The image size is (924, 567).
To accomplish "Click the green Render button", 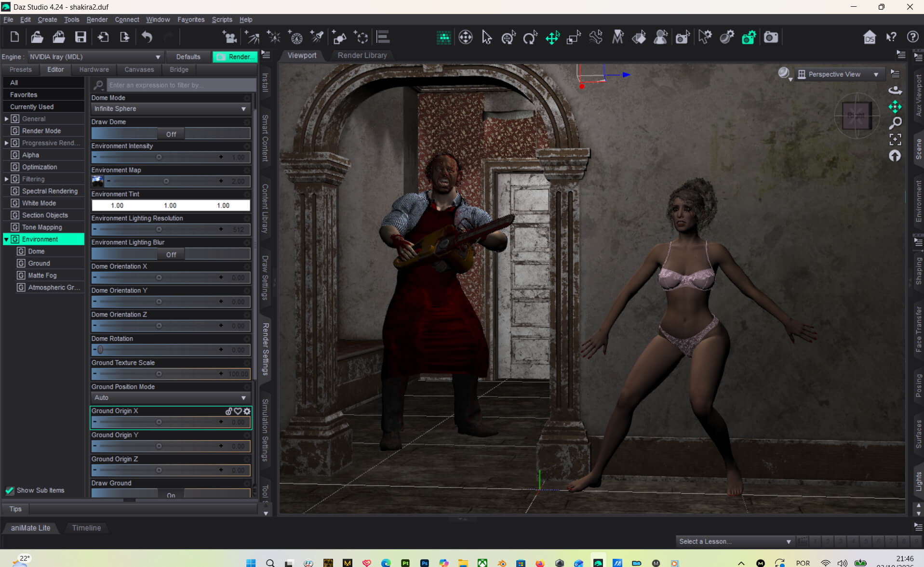I will tap(235, 57).
